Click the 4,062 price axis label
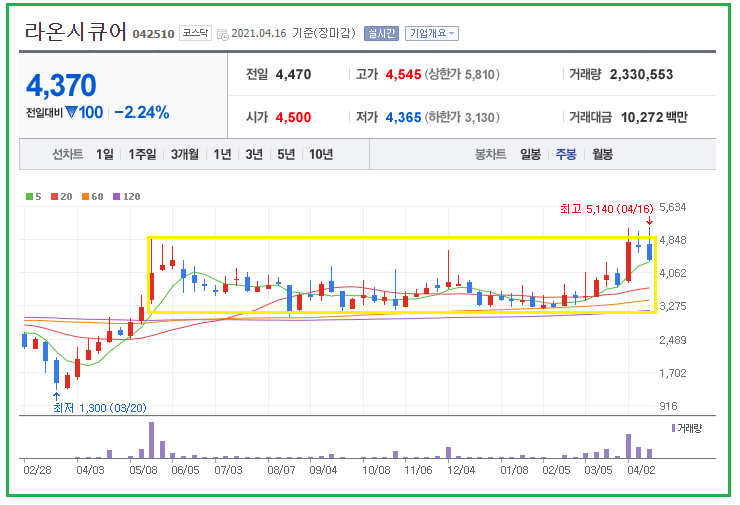The width and height of the screenshot is (740, 505). pyautogui.click(x=673, y=273)
